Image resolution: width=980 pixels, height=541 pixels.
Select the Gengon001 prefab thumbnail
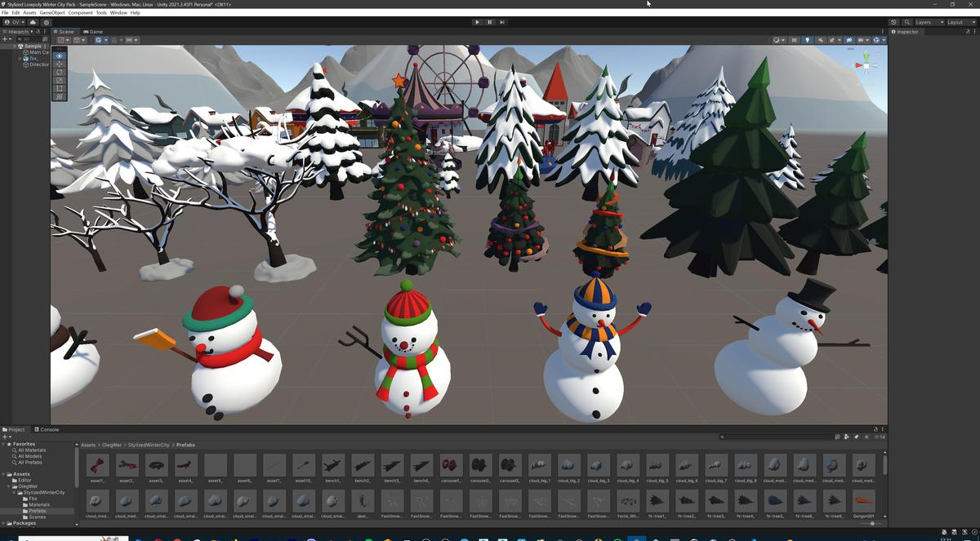[x=864, y=503]
